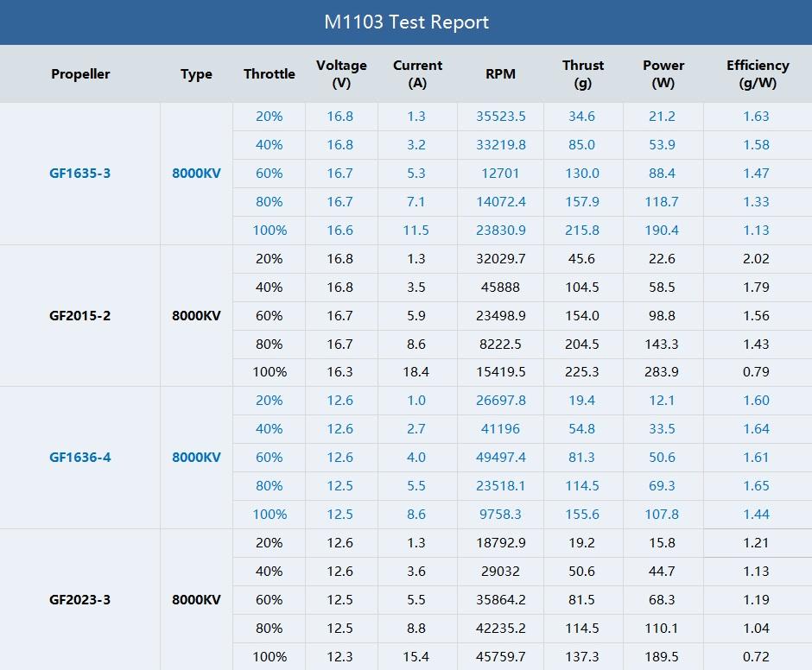Select RPM value 9758.3
This screenshot has width=812, height=670.
[x=500, y=514]
